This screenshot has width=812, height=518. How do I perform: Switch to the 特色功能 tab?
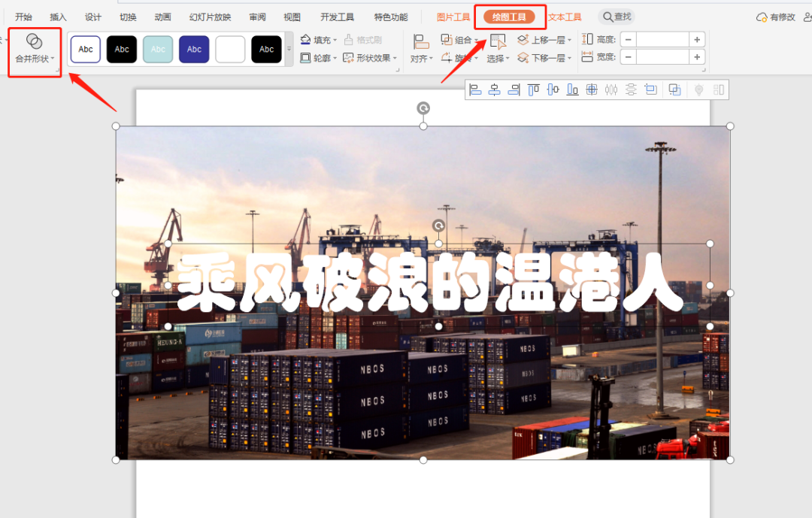(391, 17)
